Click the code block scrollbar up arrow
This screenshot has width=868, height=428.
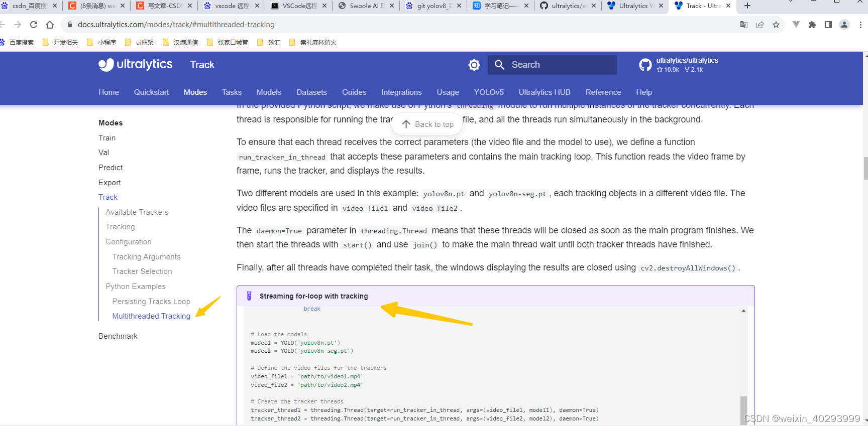743,311
